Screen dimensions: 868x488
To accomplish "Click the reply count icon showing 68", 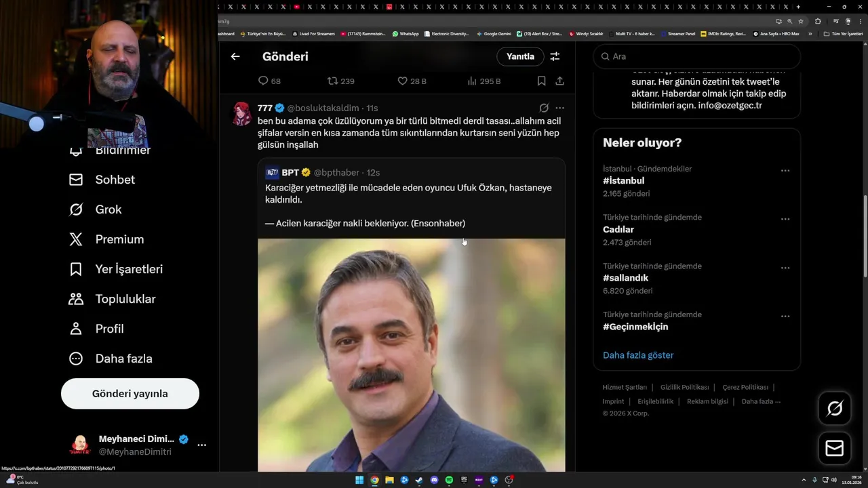I will (263, 81).
